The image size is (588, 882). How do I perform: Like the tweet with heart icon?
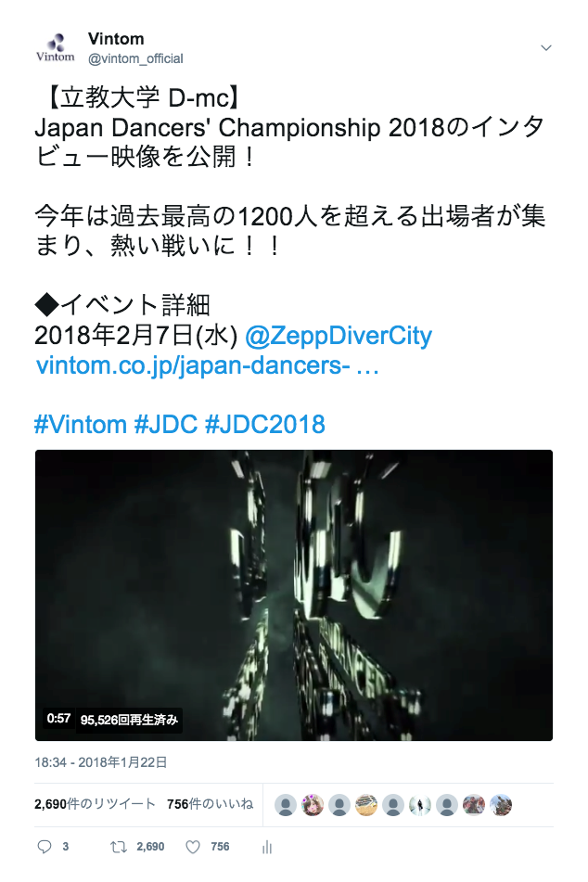click(x=193, y=847)
